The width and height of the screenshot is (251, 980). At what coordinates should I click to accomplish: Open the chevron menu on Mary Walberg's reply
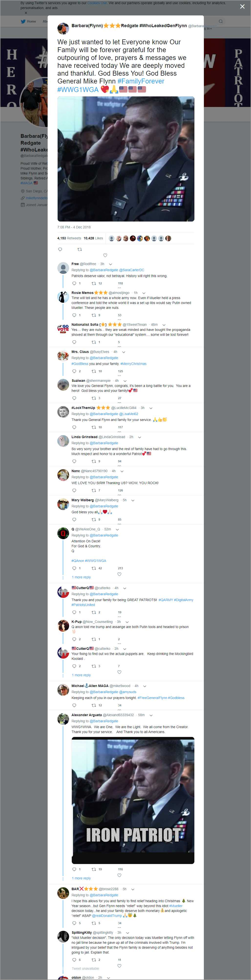point(133,500)
